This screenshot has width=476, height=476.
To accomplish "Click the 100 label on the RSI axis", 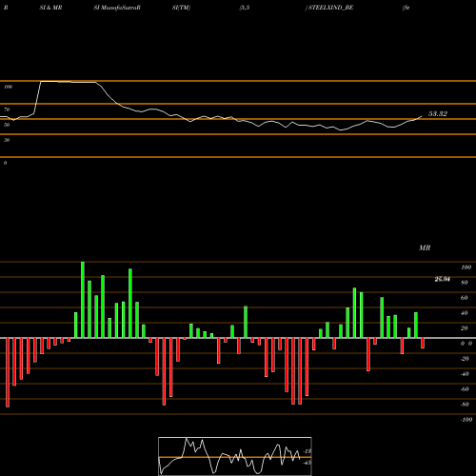I will pos(9,87).
